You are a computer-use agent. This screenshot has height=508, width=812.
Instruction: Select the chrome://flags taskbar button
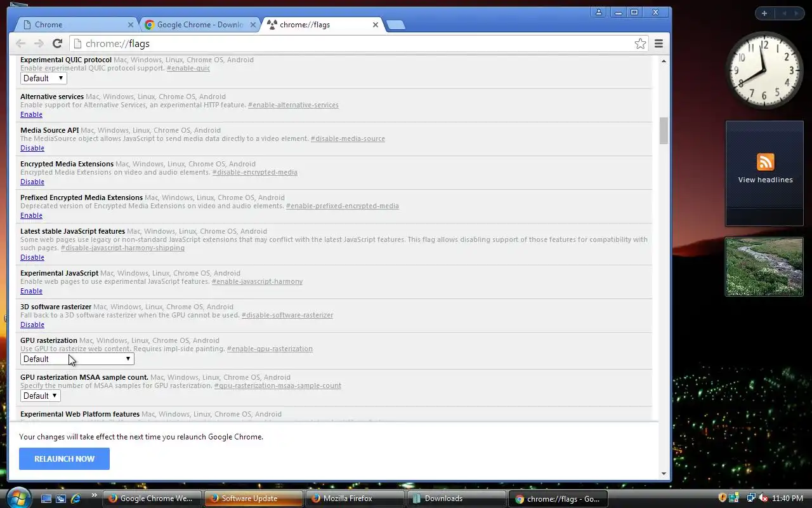(x=558, y=498)
